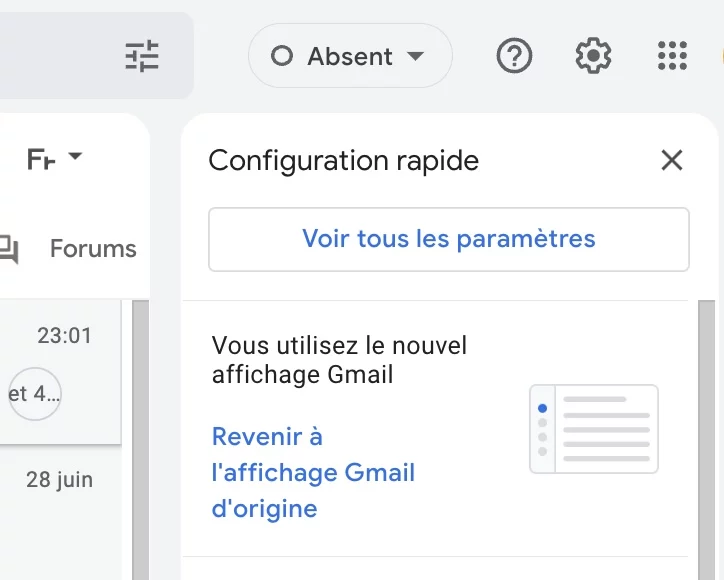Click the Fr keyboard language icon

pos(41,160)
